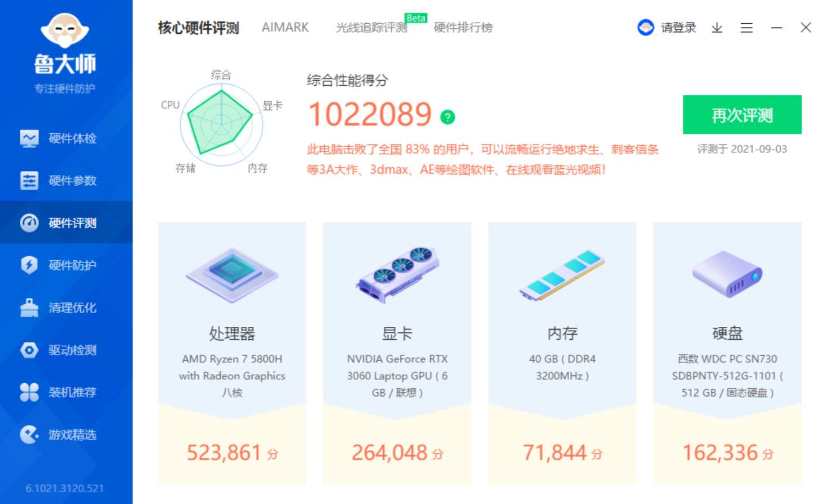Screen dimensions: 826x504
Task: Click the 鲁大师 mascot logo
Action: [x=65, y=30]
